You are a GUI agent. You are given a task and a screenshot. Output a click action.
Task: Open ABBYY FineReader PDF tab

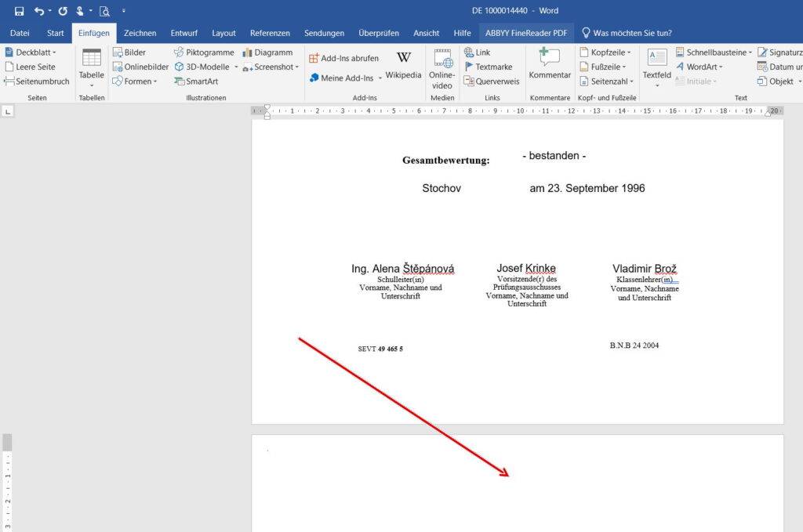(526, 33)
